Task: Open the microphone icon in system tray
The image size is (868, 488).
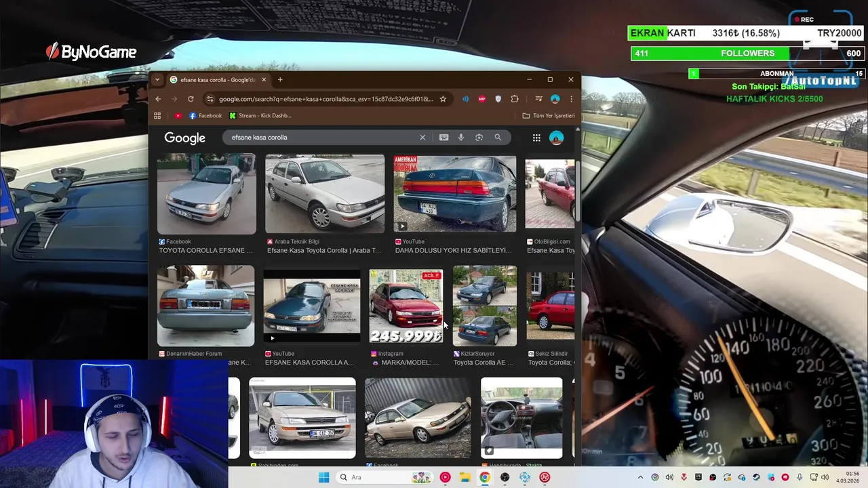Action: (x=800, y=477)
